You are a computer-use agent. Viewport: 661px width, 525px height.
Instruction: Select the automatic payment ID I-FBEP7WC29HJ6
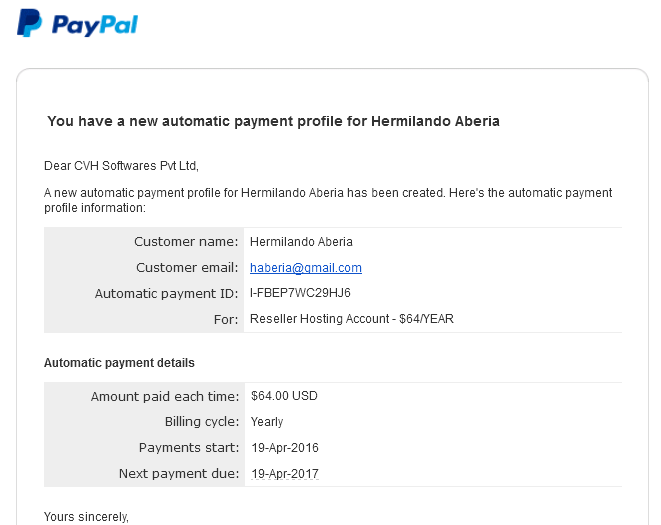[300, 293]
